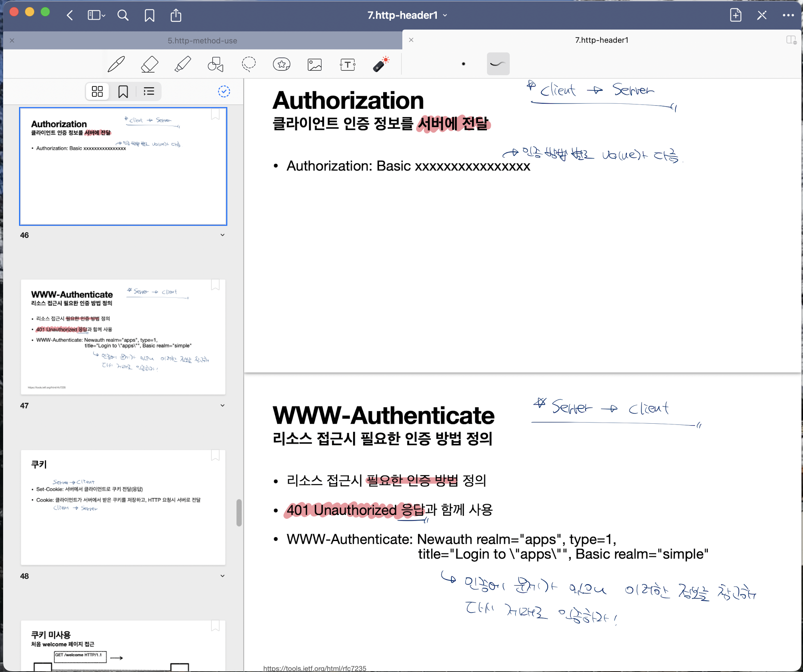Select the Highlighter tool

(x=182, y=64)
